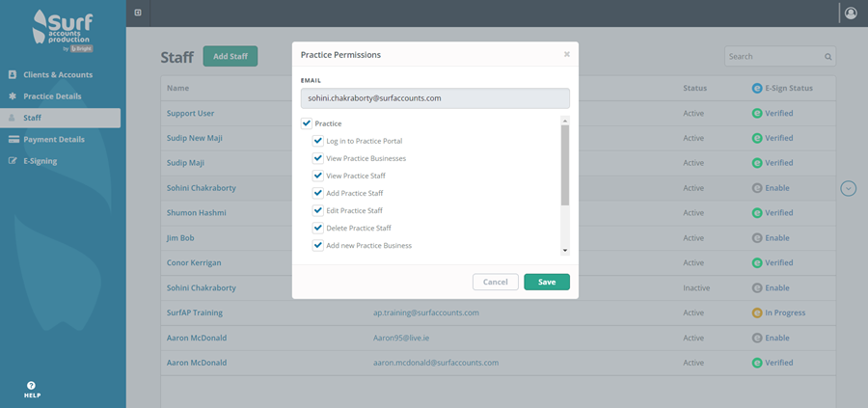Save the practice permissions
868x408 pixels.
coord(546,282)
